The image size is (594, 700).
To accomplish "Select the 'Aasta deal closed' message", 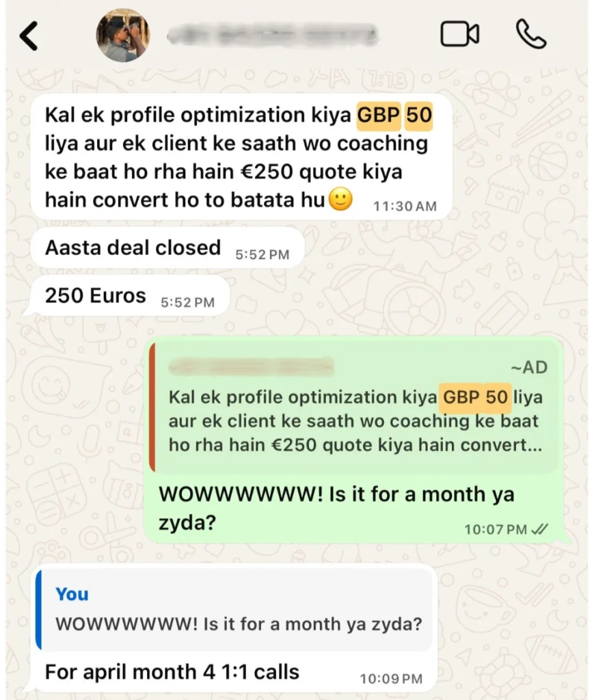I will point(167,247).
